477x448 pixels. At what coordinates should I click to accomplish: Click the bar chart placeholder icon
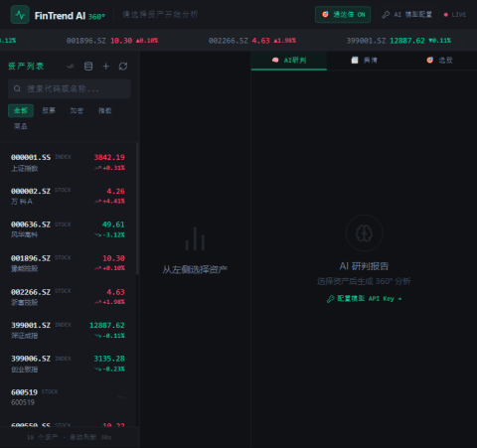[195, 238]
